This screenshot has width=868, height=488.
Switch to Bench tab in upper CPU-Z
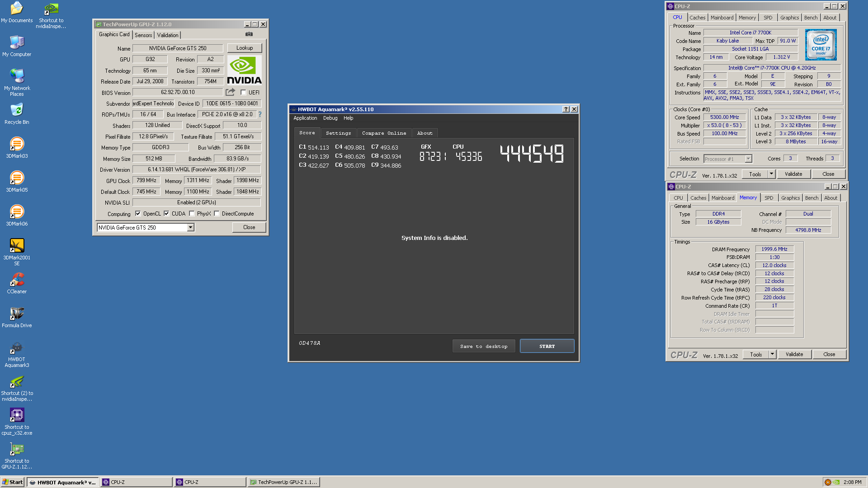pyautogui.click(x=811, y=18)
